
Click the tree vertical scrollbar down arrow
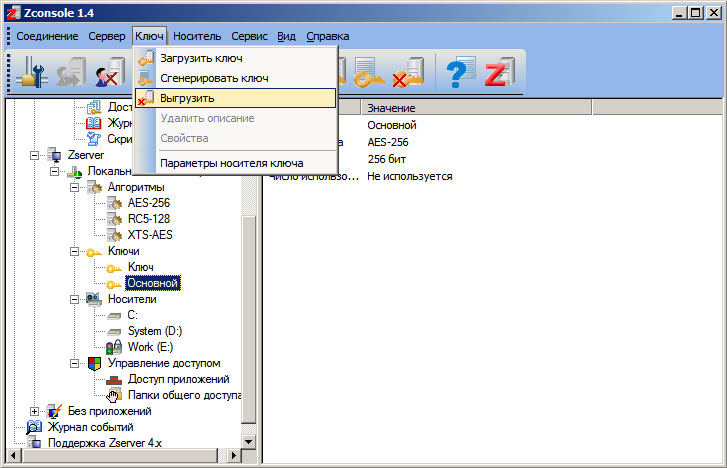click(x=249, y=442)
